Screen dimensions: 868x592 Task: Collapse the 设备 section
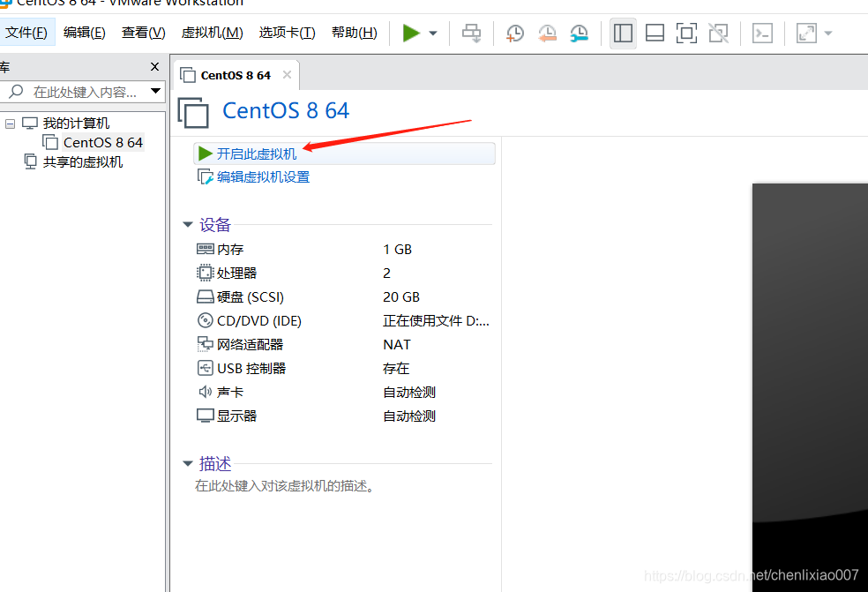[188, 224]
